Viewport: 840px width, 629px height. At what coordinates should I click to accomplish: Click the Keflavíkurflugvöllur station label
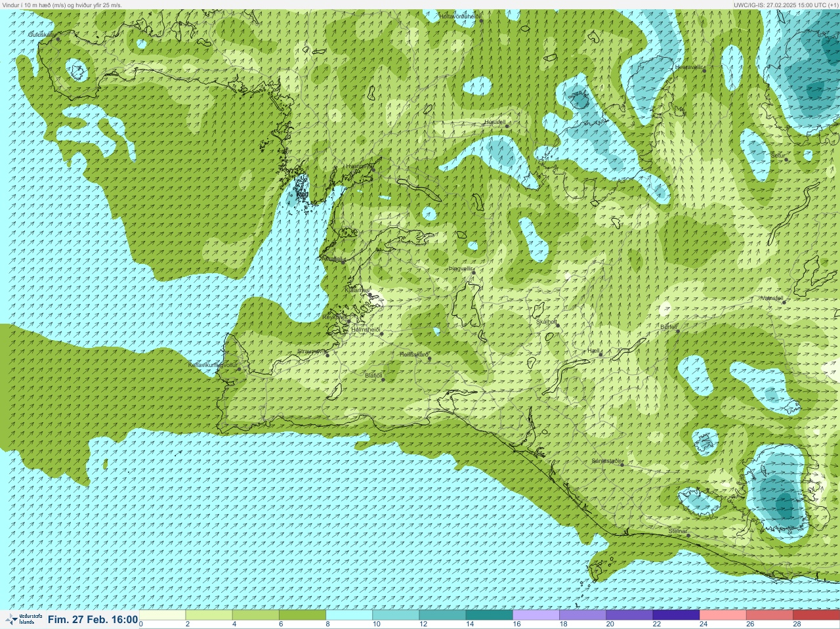click(212, 364)
